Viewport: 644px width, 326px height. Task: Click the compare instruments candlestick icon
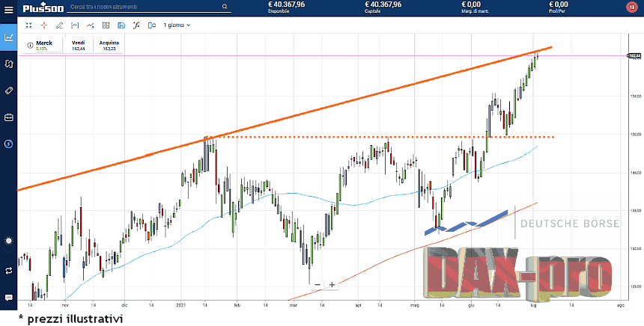tap(152, 25)
